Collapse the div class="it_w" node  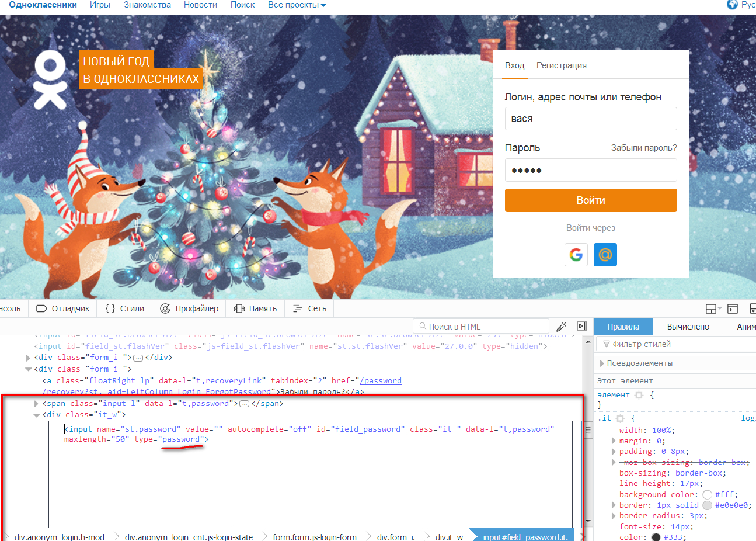point(36,415)
